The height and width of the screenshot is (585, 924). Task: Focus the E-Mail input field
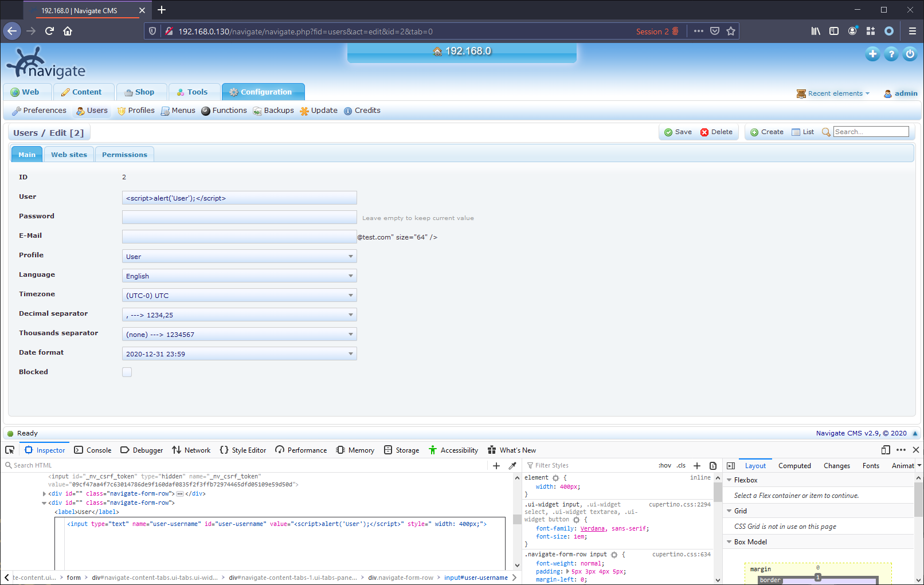click(x=240, y=237)
